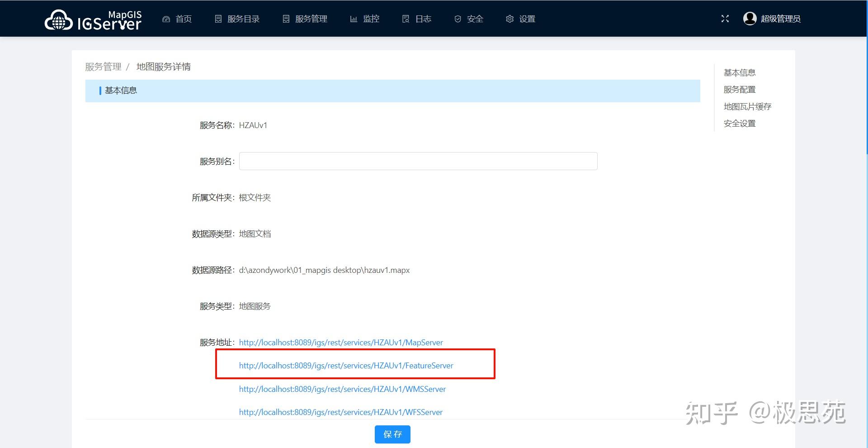Jump to 服务配置 in the sidebar
The image size is (868, 448).
click(739, 89)
